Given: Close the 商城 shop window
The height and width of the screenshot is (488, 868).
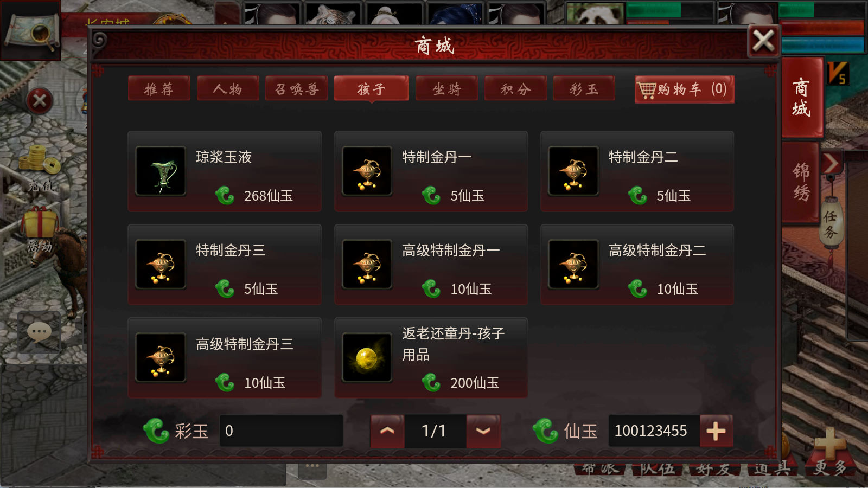Looking at the screenshot, I should coord(764,41).
